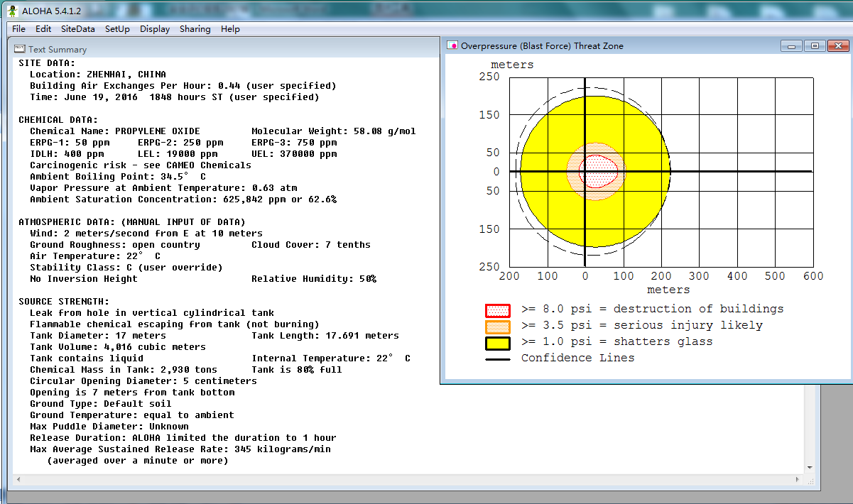853x504 pixels.
Task: Click 'Leak from hole in vertical cylindrical tank'
Action: 152,312
